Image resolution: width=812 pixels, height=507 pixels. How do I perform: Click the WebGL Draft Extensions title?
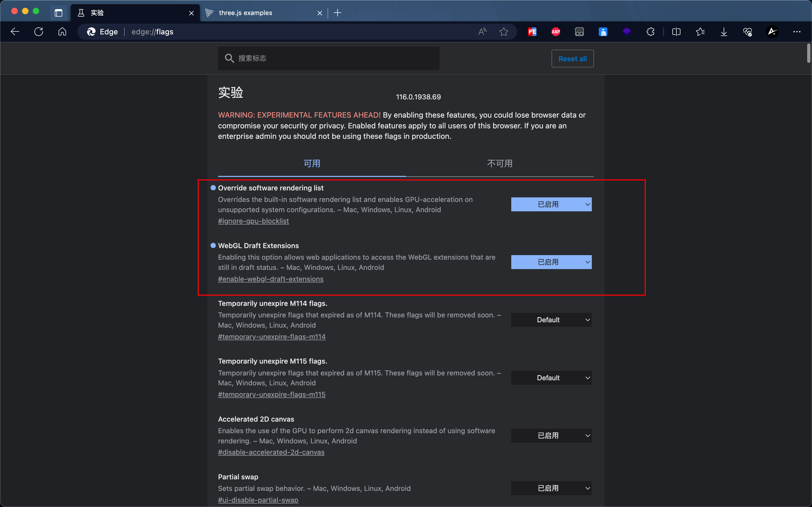259,245
